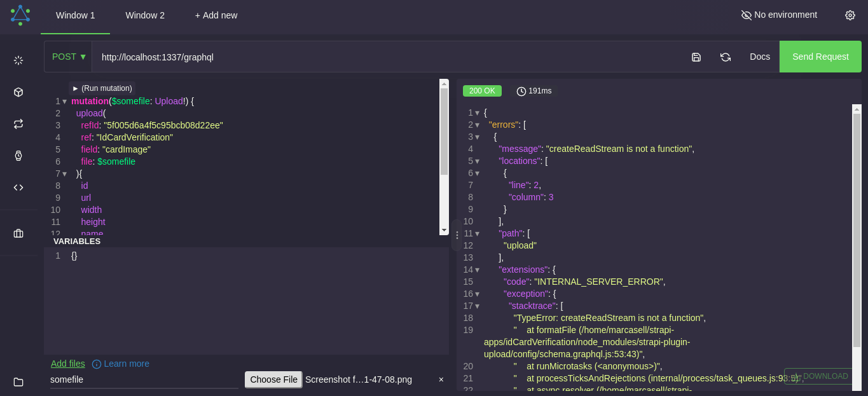868x396 pixels.
Task: Open the pre-request script code icon
Action: pyautogui.click(x=18, y=188)
